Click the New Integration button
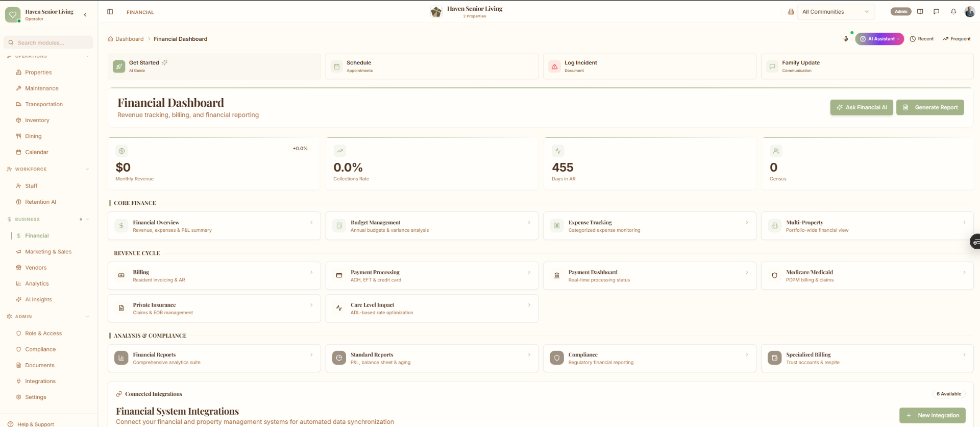This screenshot has height=427, width=980. point(933,415)
